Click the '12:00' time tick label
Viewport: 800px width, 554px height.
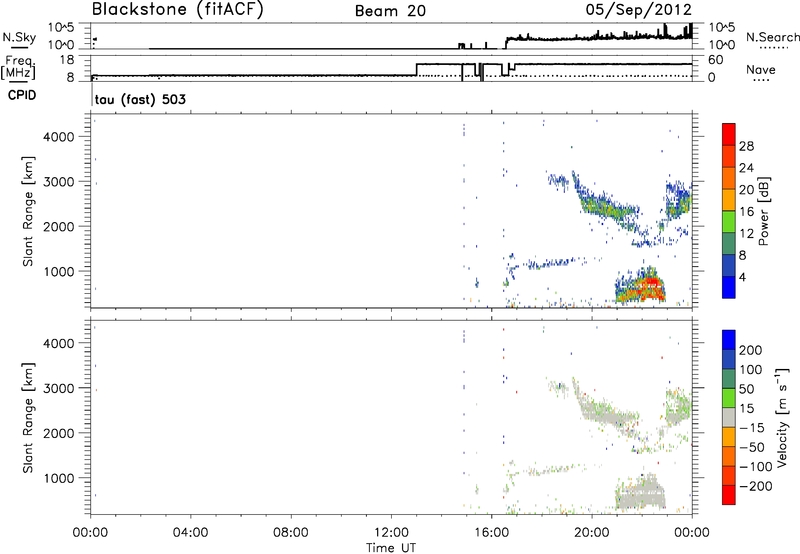point(391,533)
